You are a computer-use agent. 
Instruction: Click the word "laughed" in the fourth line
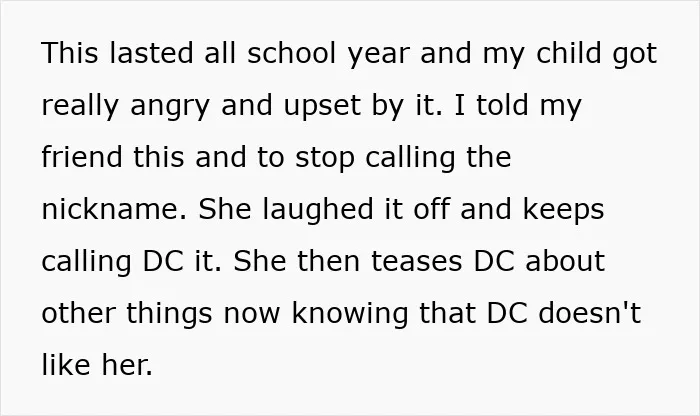coord(317,211)
